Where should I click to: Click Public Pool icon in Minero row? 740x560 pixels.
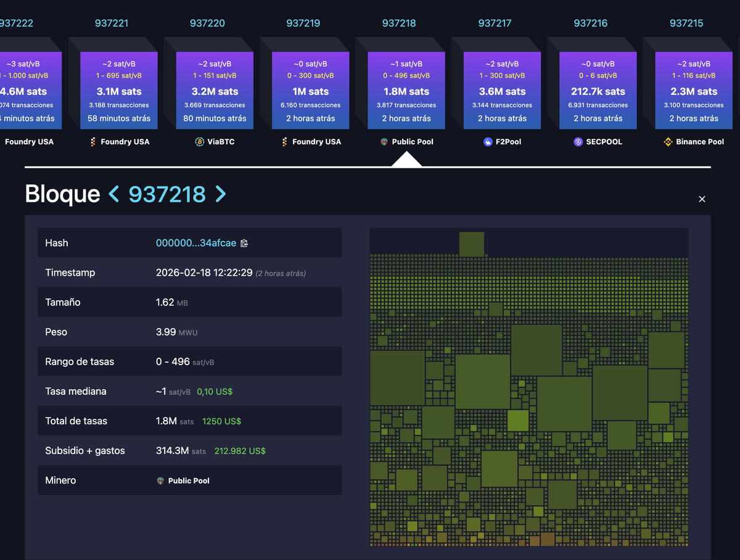(x=160, y=480)
